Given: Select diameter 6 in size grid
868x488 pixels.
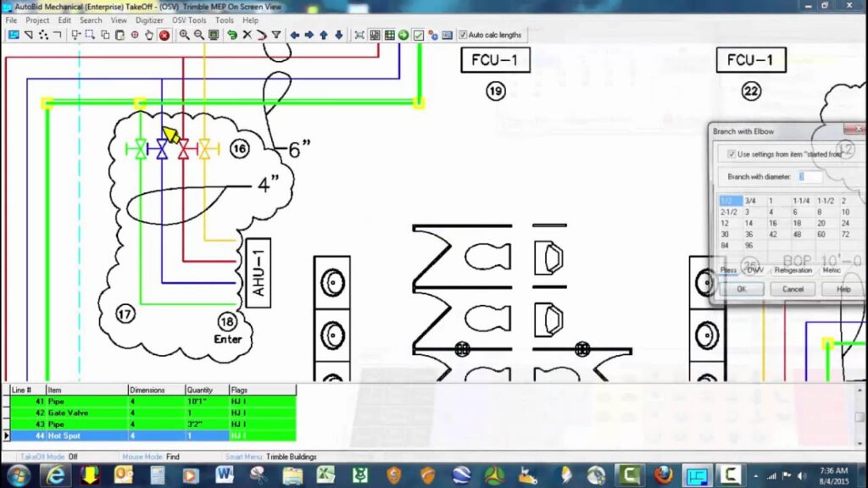Looking at the screenshot, I should pos(795,212).
